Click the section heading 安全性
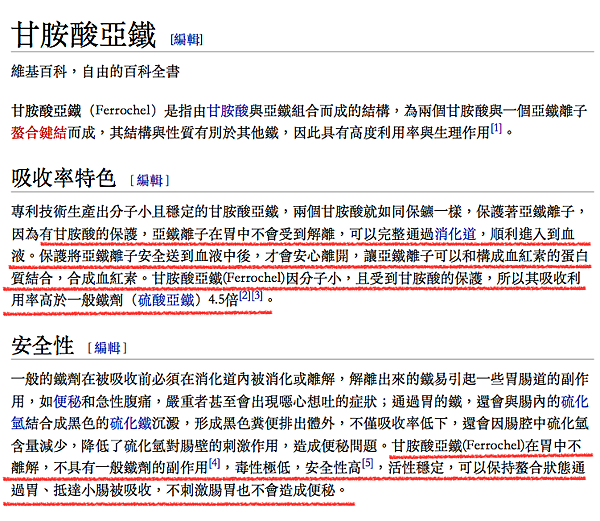Screen dimensions: 600x521 [x=42, y=345]
